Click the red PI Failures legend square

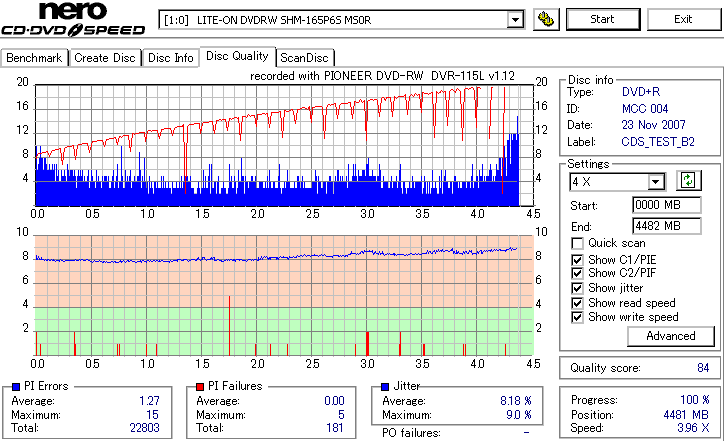click(200, 387)
